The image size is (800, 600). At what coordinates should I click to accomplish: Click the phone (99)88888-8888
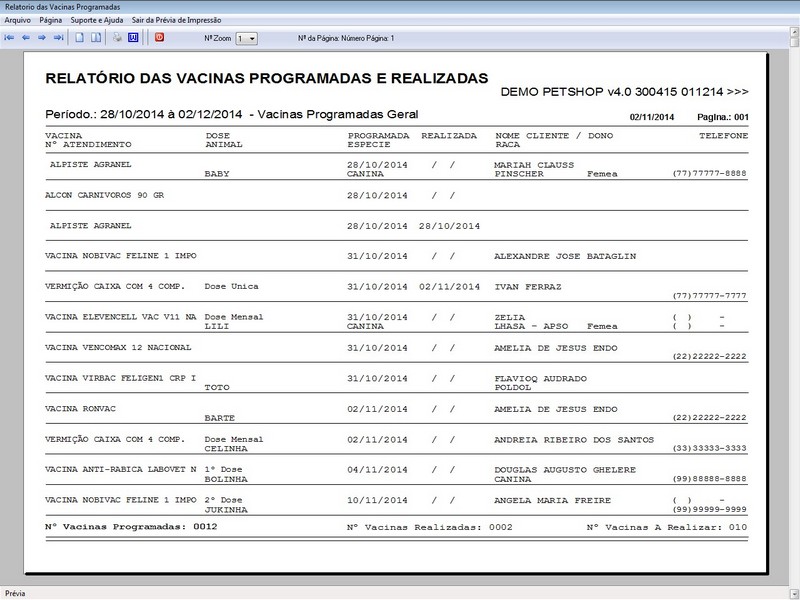(x=709, y=479)
